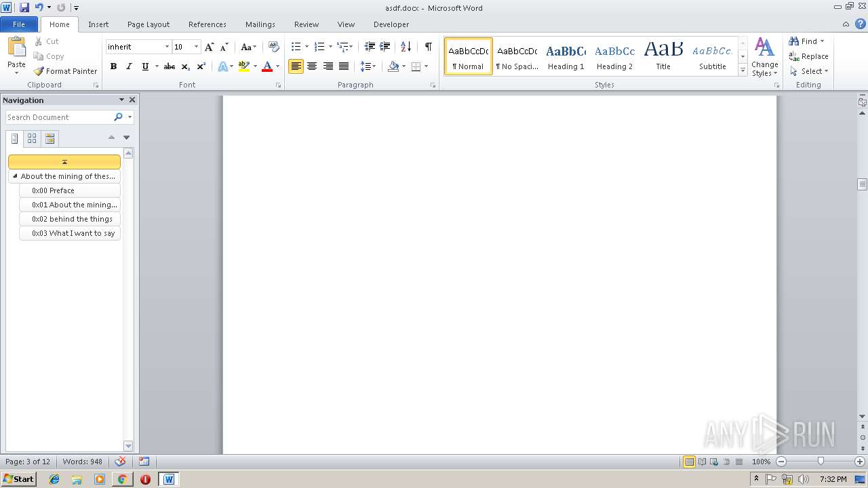Toggle strikethrough formatting
868x488 pixels.
pos(170,66)
